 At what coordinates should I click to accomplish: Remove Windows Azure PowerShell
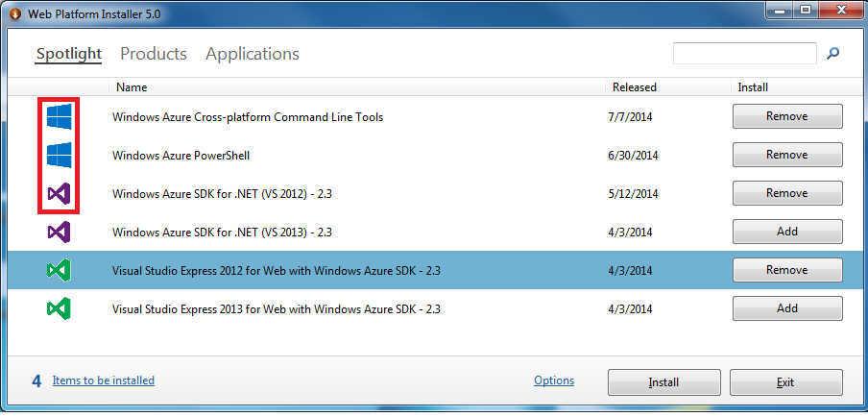click(x=787, y=155)
